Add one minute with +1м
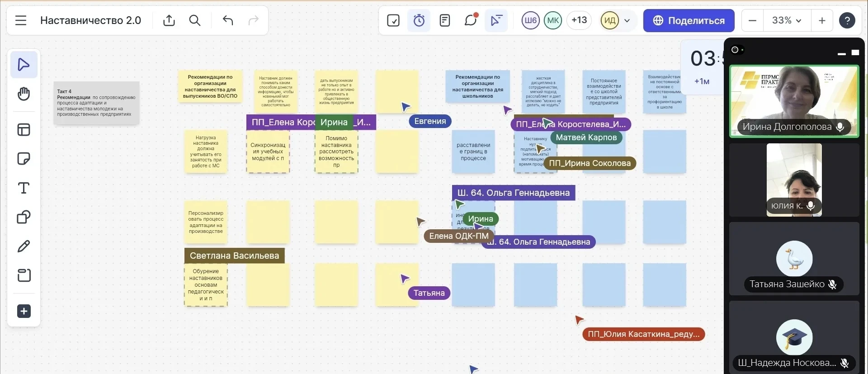868x374 pixels. 702,81
